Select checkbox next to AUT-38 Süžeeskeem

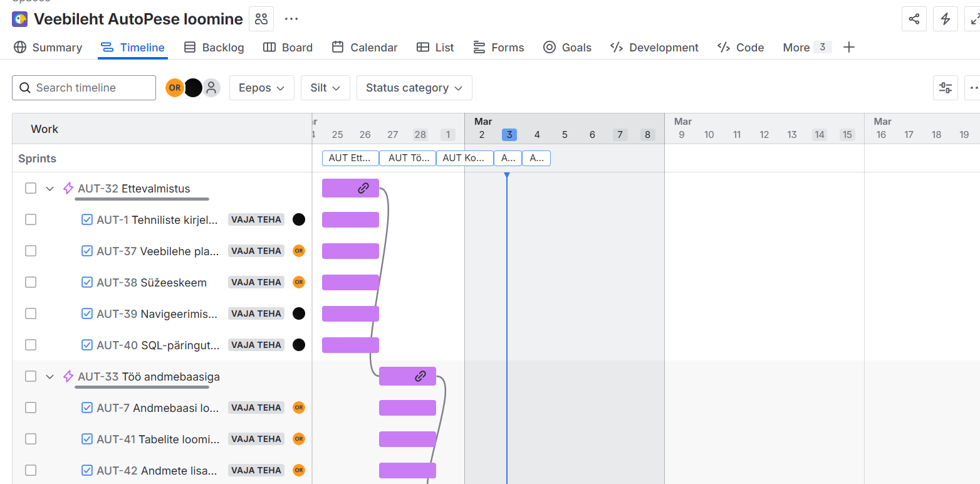(x=31, y=282)
